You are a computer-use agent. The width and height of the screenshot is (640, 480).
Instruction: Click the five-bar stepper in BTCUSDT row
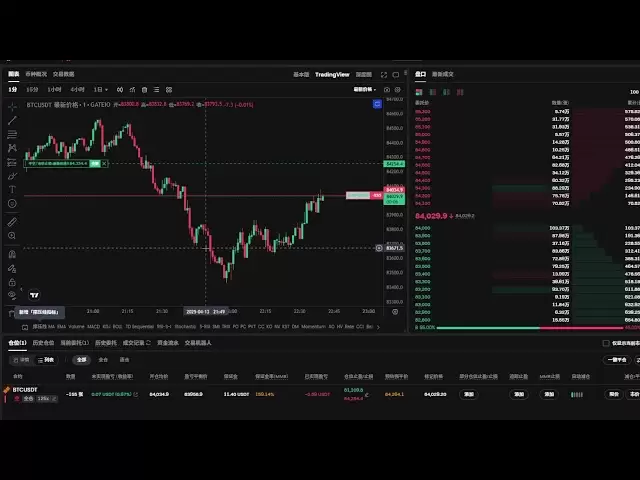point(576,395)
